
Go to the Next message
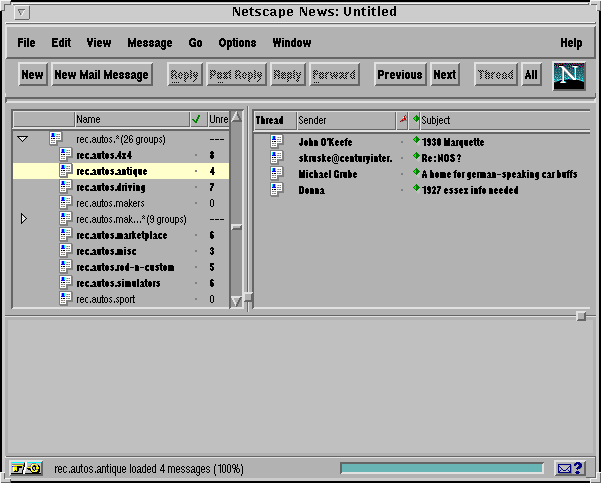pos(445,74)
